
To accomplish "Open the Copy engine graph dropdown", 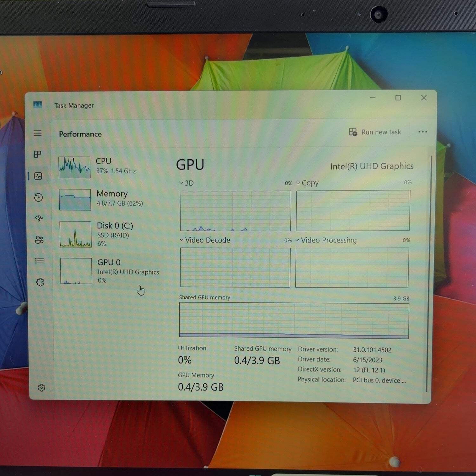I will (x=307, y=183).
